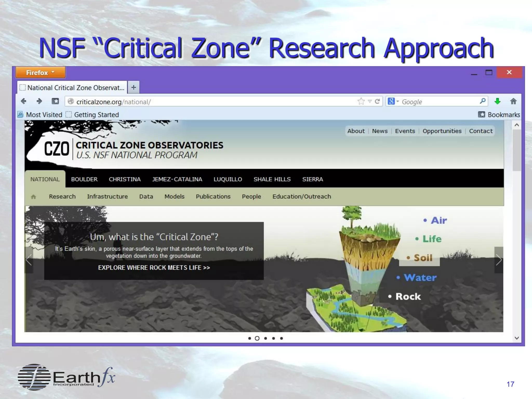This screenshot has height=399, width=532.
Task: Open the News link
Action: [380, 131]
